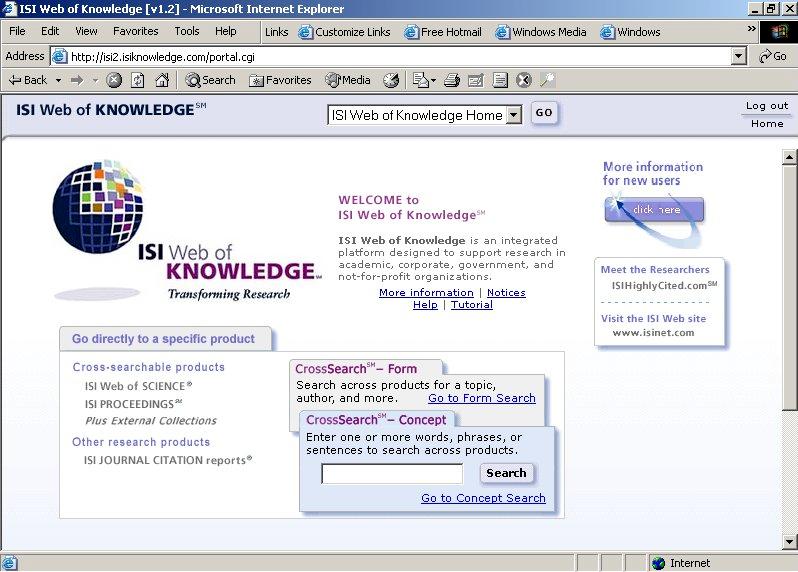Image resolution: width=798 pixels, height=572 pixels.
Task: Click here button for new users
Action: 654,210
